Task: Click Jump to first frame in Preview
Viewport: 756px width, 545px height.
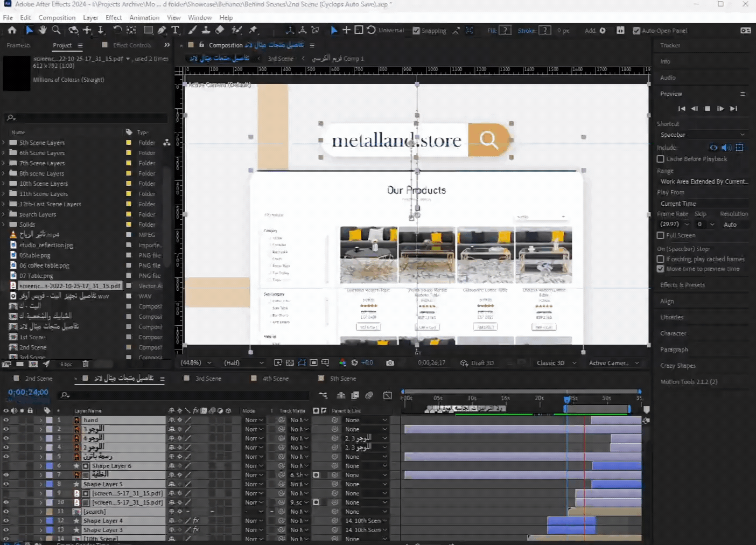Action: 682,109
